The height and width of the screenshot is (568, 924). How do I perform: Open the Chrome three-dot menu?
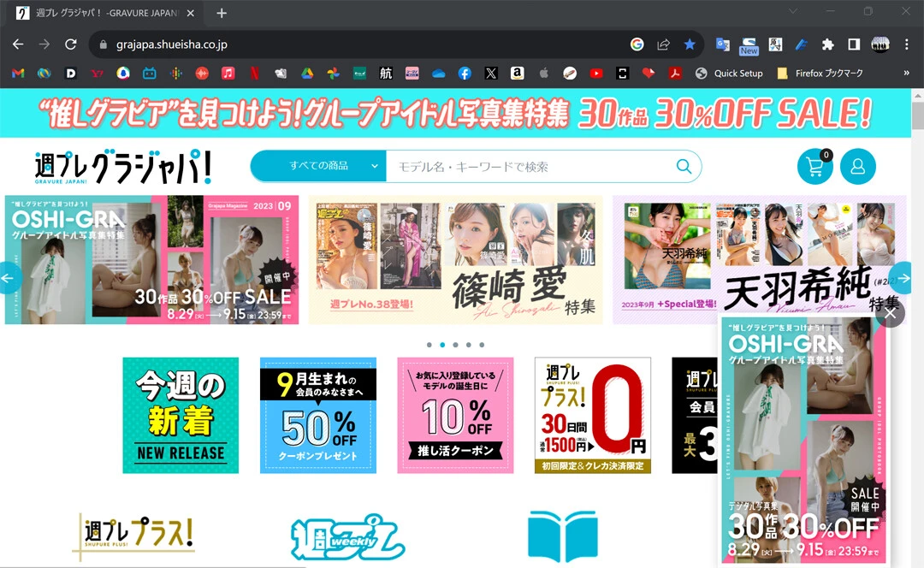pyautogui.click(x=906, y=44)
